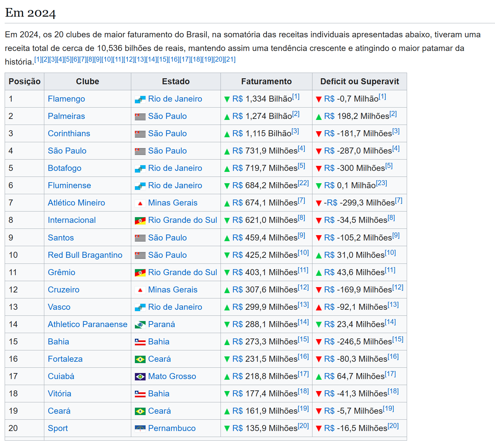Viewport: 495px width, 448px height.
Task: Open the Internacional club link
Action: click(72, 220)
